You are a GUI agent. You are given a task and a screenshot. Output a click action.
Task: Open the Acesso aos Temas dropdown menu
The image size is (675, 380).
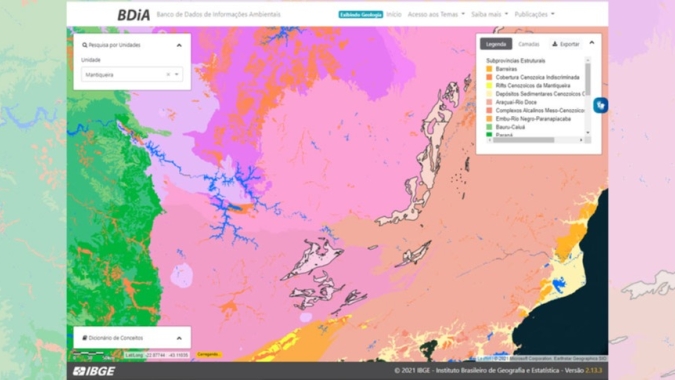coord(436,14)
